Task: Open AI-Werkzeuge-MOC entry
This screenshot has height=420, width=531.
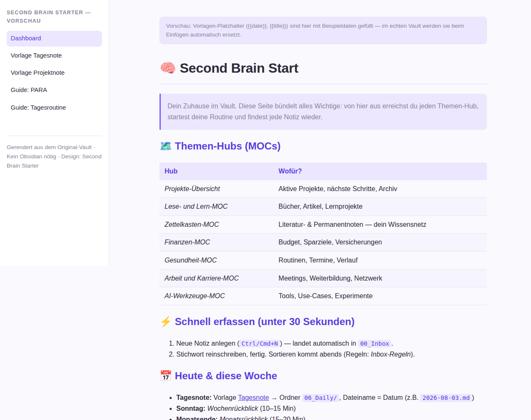Action: coord(195,296)
